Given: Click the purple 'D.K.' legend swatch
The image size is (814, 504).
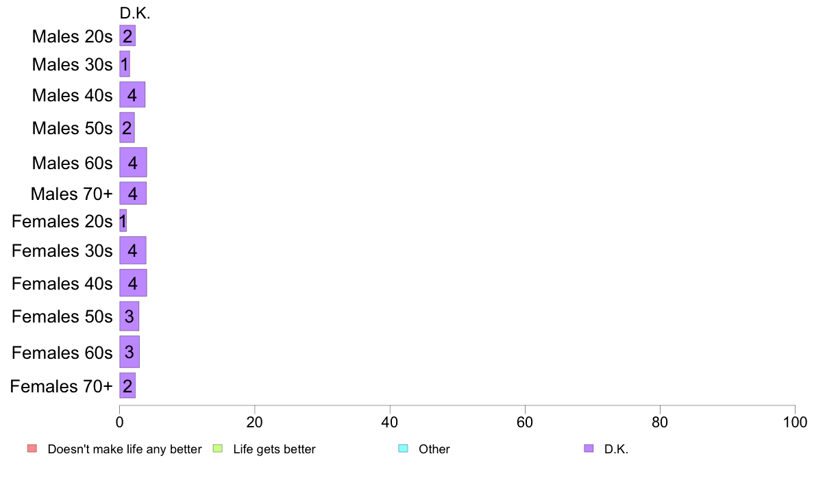Looking at the screenshot, I should [x=589, y=449].
